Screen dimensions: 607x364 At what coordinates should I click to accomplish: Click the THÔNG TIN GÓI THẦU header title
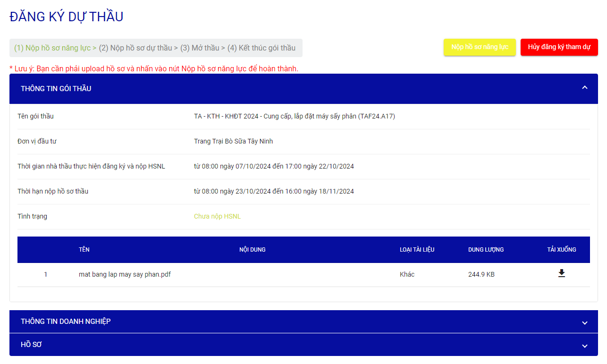(56, 89)
